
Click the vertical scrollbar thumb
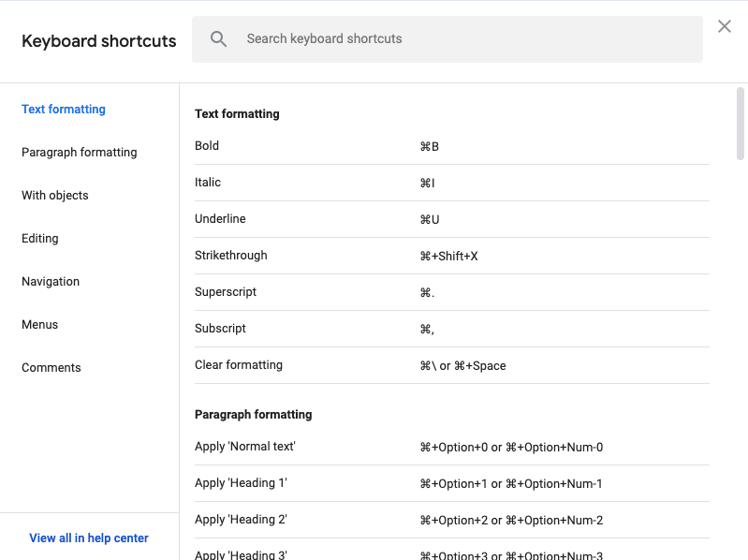pos(741,124)
